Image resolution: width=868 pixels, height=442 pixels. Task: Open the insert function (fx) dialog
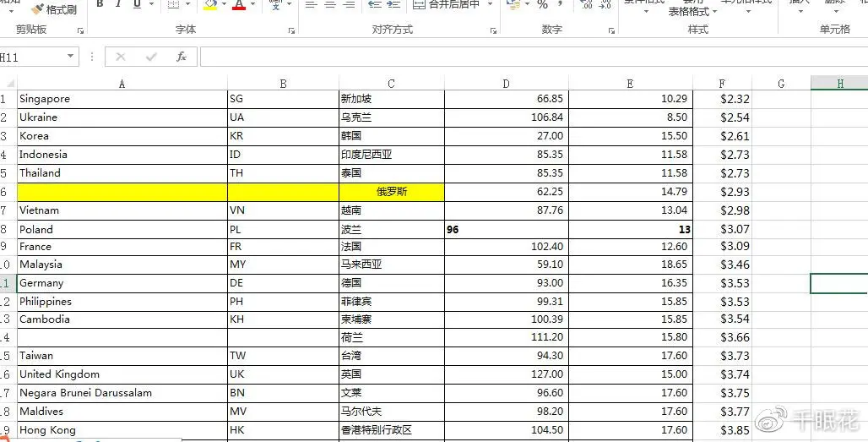182,57
